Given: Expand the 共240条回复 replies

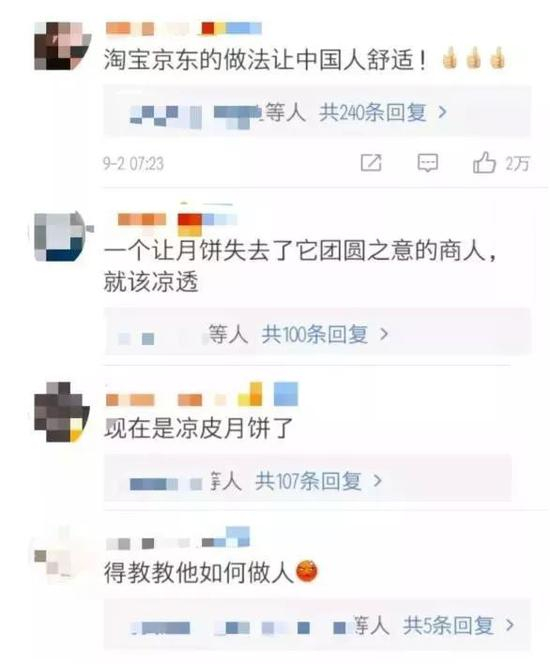Looking at the screenshot, I should click(x=373, y=113).
